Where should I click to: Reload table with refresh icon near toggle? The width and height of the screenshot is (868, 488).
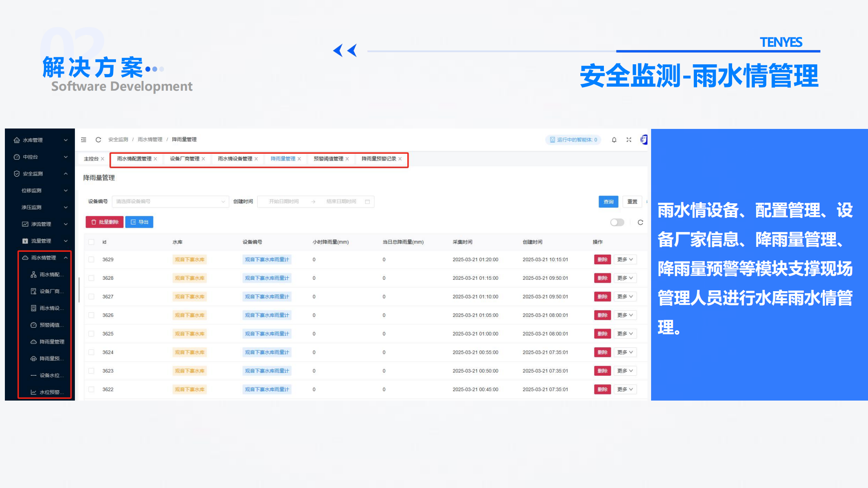(x=640, y=222)
